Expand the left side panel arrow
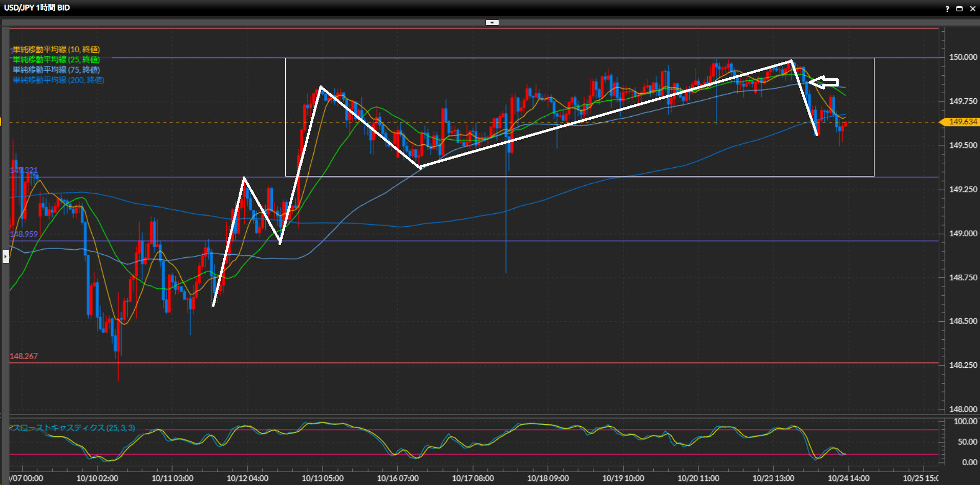Image resolution: width=980 pixels, height=485 pixels. tap(6, 256)
